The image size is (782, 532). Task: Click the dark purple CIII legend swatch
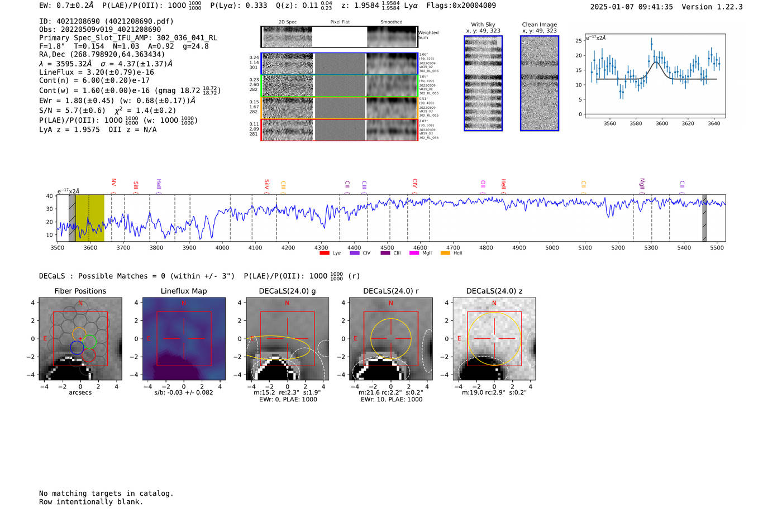pos(385,253)
